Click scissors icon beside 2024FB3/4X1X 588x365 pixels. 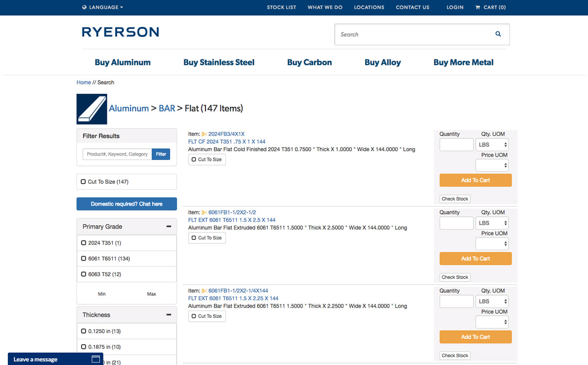point(204,134)
